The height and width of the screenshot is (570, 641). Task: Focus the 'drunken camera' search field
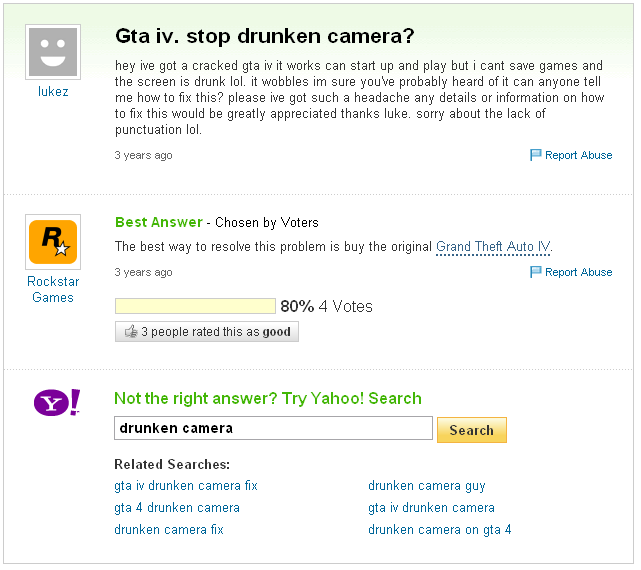tap(273, 428)
